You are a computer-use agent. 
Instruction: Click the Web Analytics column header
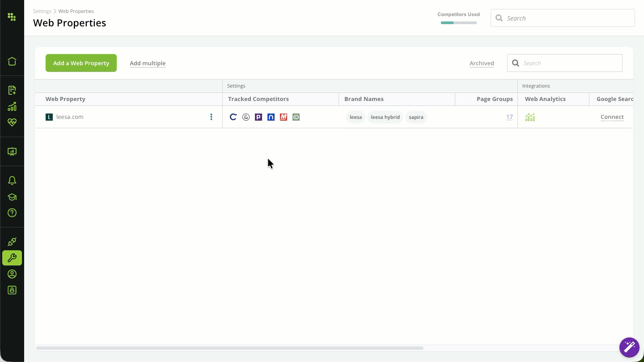coord(545,99)
